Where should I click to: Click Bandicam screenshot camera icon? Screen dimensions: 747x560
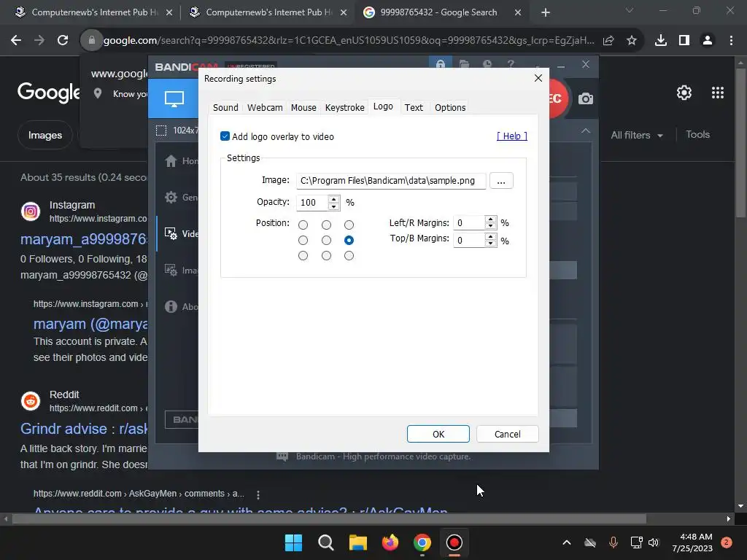click(586, 98)
